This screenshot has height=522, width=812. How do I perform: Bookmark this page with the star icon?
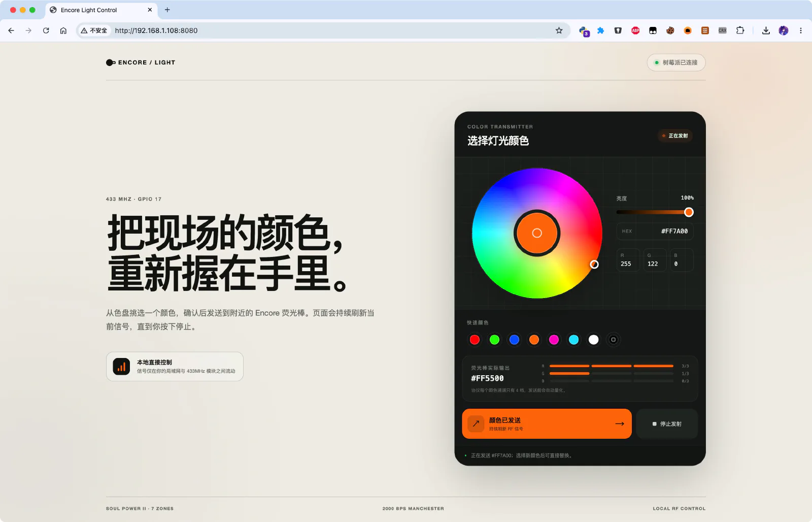[559, 30]
